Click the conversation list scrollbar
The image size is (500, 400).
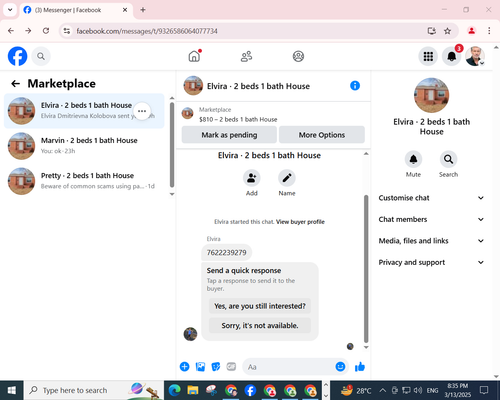pos(172,145)
